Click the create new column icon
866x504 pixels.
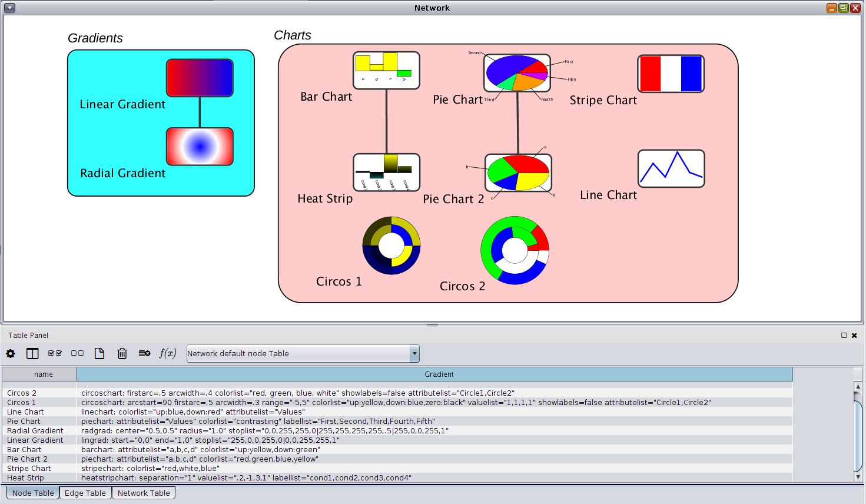[x=99, y=353]
